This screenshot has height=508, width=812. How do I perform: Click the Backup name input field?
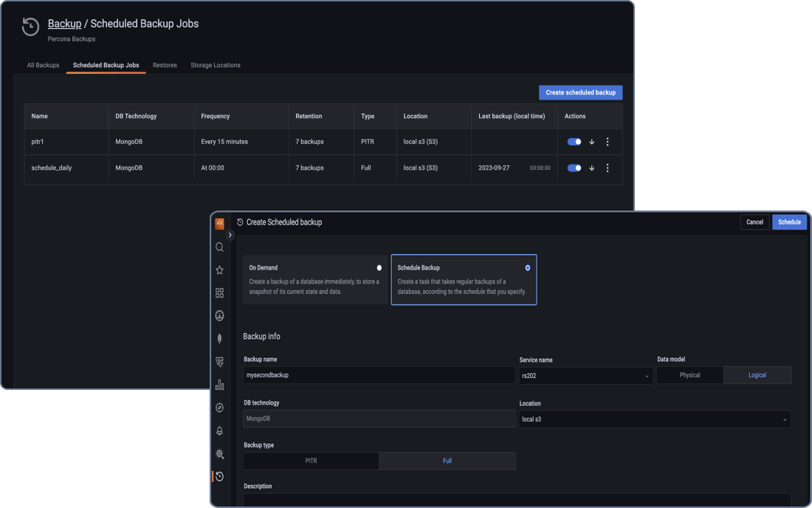coord(379,375)
